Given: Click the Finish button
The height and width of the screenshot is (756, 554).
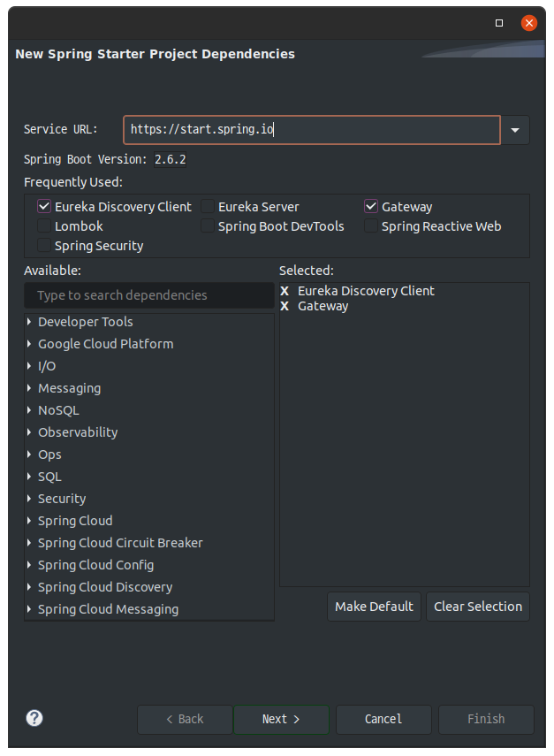Looking at the screenshot, I should [486, 720].
